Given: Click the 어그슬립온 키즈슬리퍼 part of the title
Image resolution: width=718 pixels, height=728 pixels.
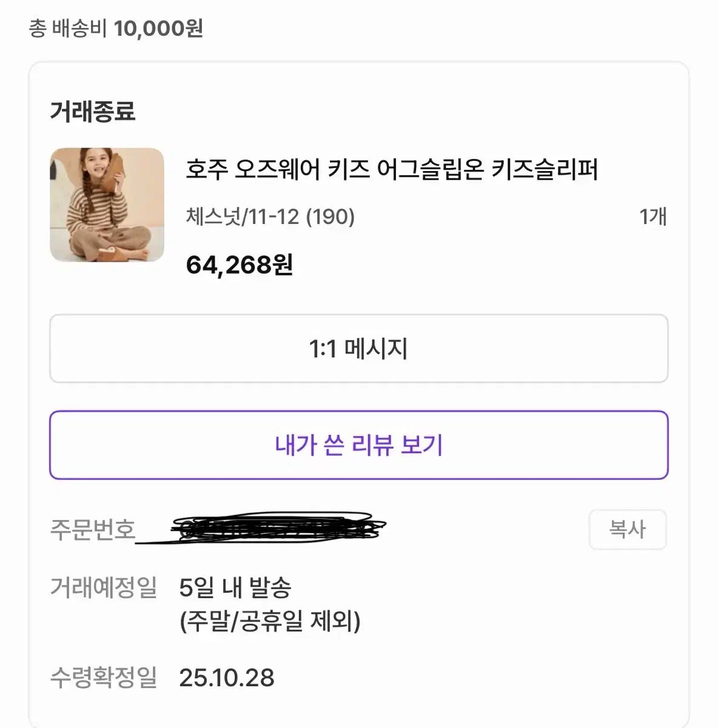Looking at the screenshot, I should pyautogui.click(x=487, y=169).
